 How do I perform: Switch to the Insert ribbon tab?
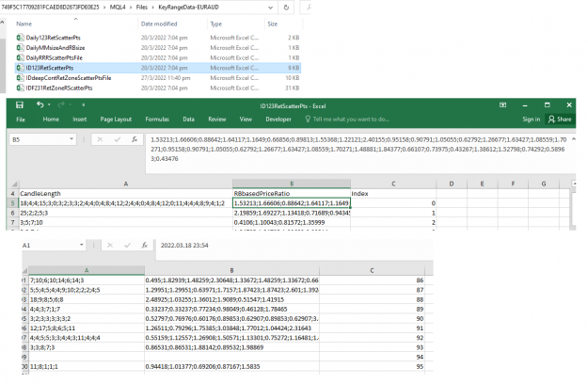coord(80,120)
